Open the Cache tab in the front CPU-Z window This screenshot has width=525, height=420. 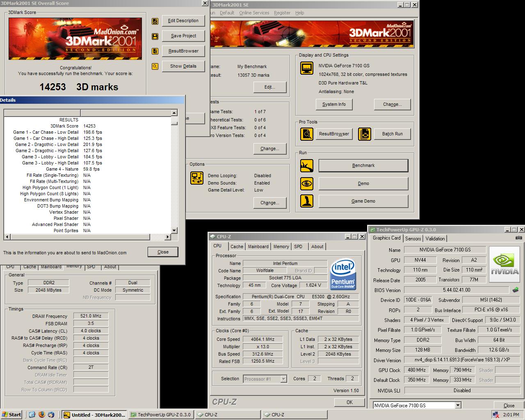pos(237,247)
